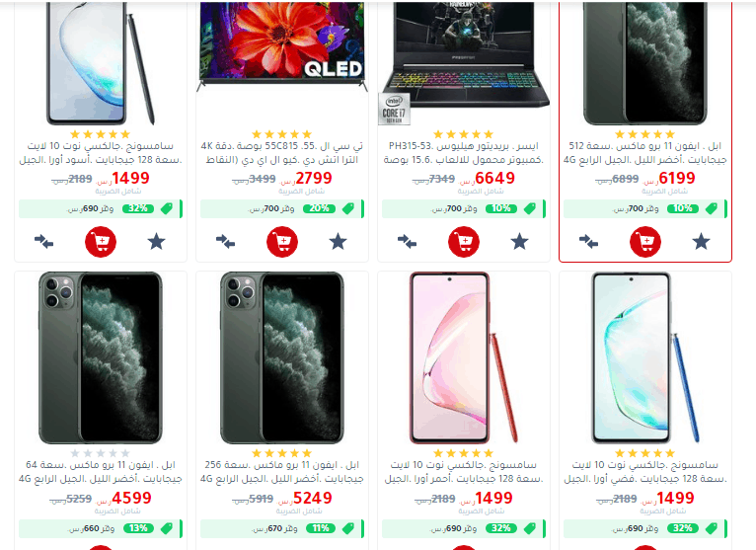The width and height of the screenshot is (756, 550).
Task: Open TCL 55C815 product title link
Action: click(282, 152)
